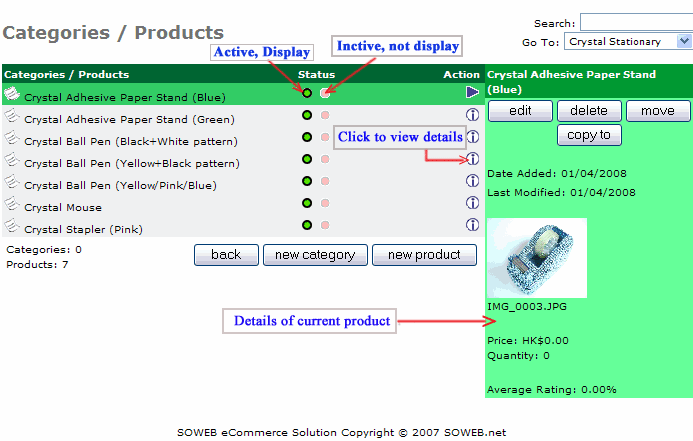Click the arrow icon on the selected Blue row
Viewport: 693px width, 441px height.
(473, 93)
